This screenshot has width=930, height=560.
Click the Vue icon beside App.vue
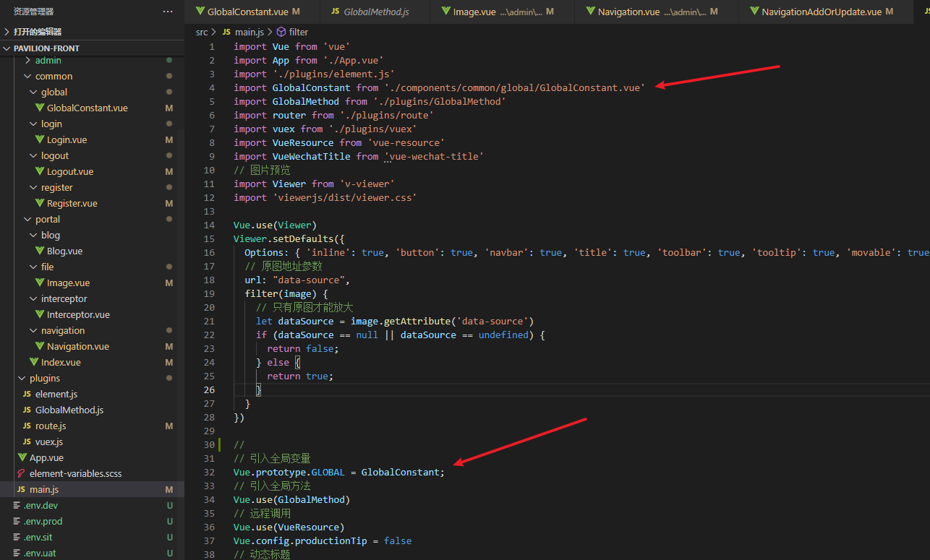click(x=22, y=457)
